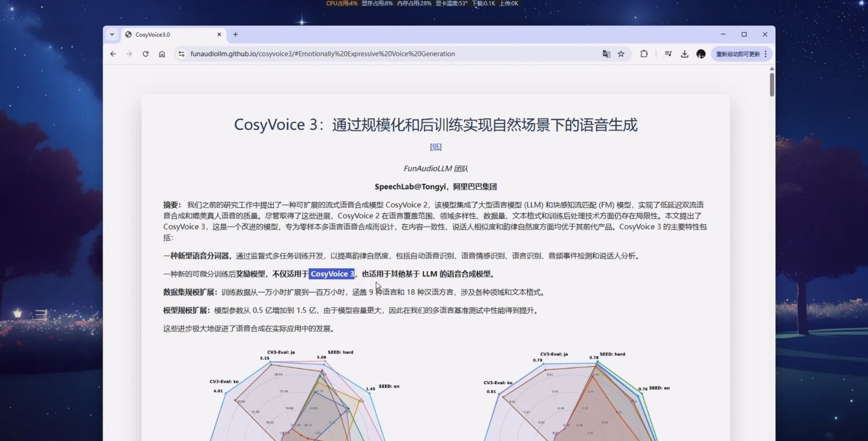Image resolution: width=868 pixels, height=441 pixels.
Task: Open the browser profile avatar
Action: tap(701, 54)
